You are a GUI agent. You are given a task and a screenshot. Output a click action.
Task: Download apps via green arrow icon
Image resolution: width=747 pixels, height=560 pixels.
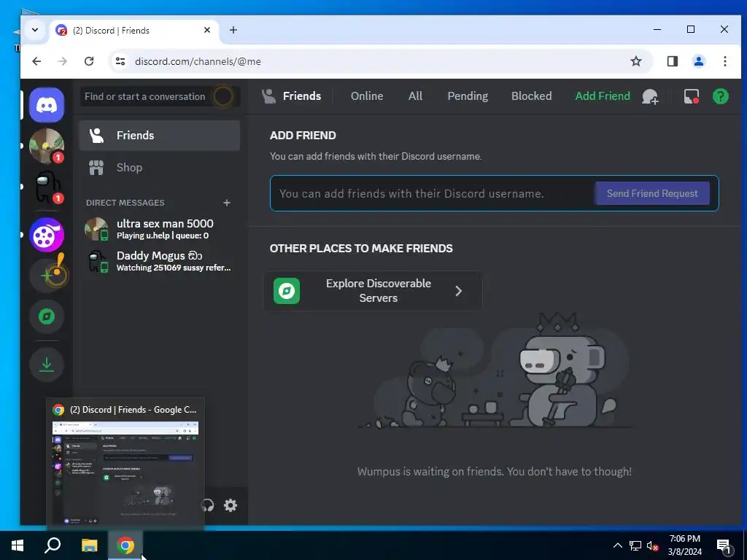click(x=47, y=365)
